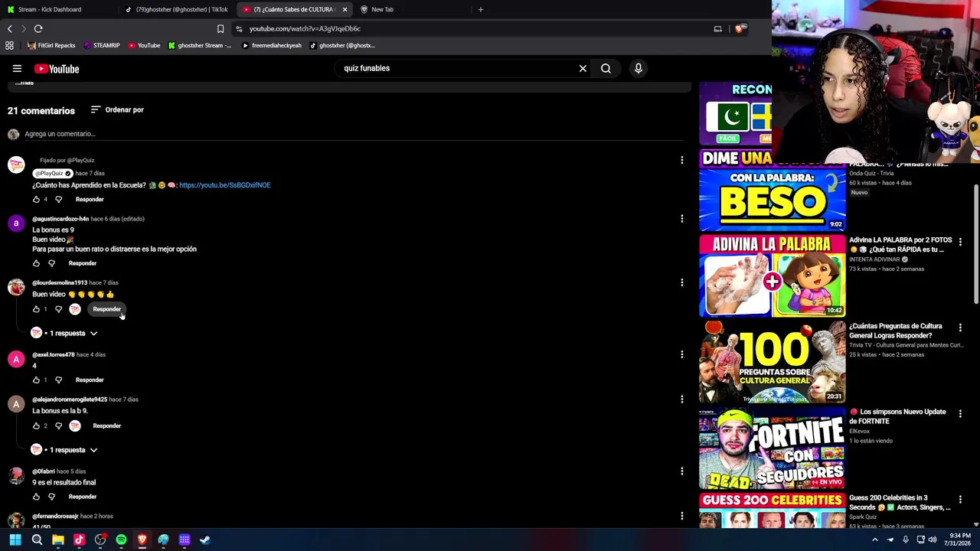The height and width of the screenshot is (551, 980).
Task: Run the search with the magnifier icon
Action: pyautogui.click(x=606, y=68)
